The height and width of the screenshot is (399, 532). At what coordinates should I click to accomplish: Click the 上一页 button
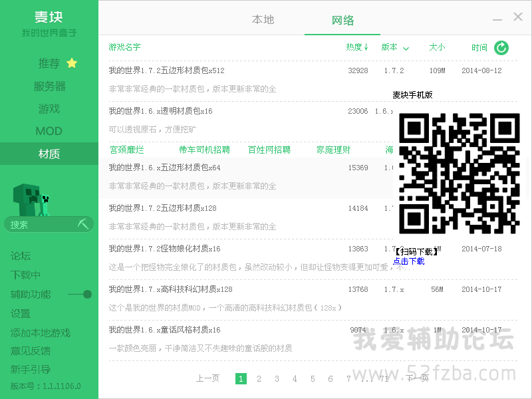click(207, 378)
